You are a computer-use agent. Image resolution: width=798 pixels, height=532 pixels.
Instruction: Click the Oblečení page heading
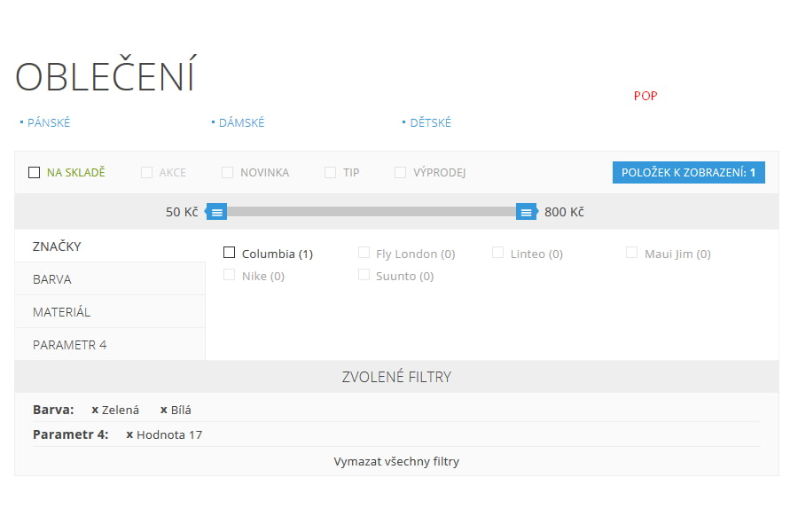106,75
